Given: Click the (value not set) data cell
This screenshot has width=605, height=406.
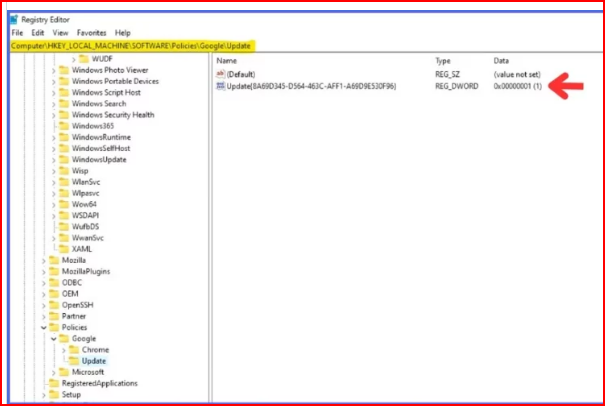Looking at the screenshot, I should pyautogui.click(x=517, y=74).
